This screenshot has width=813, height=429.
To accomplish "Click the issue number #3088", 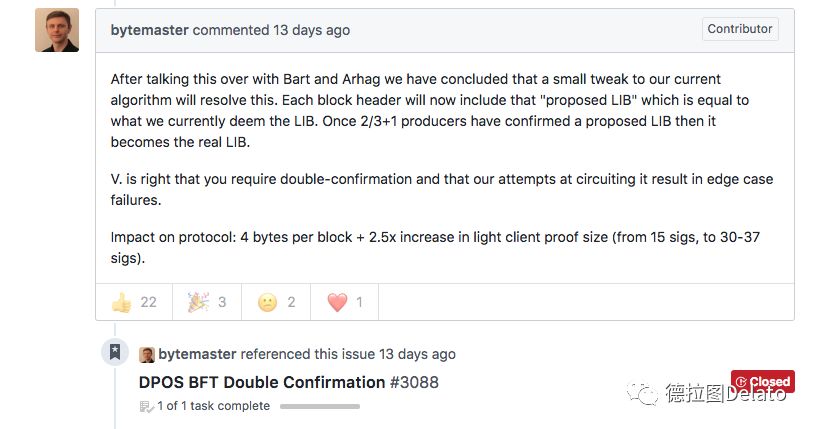I will [x=414, y=382].
